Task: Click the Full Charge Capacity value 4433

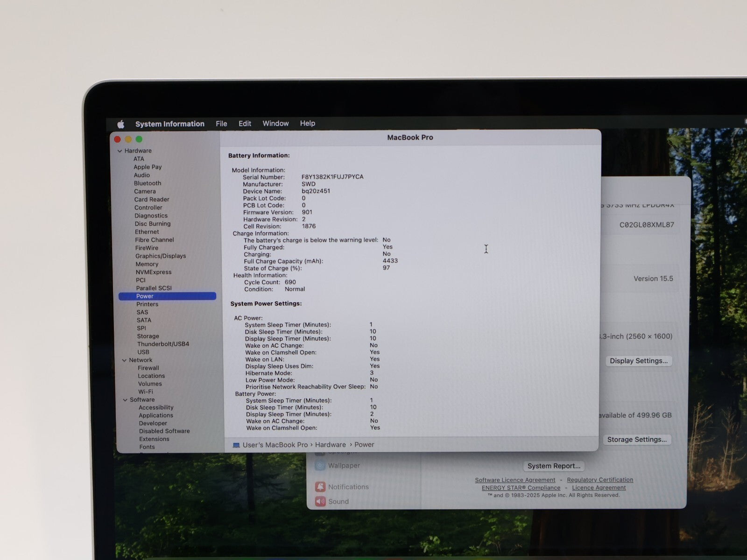Action: (x=390, y=261)
